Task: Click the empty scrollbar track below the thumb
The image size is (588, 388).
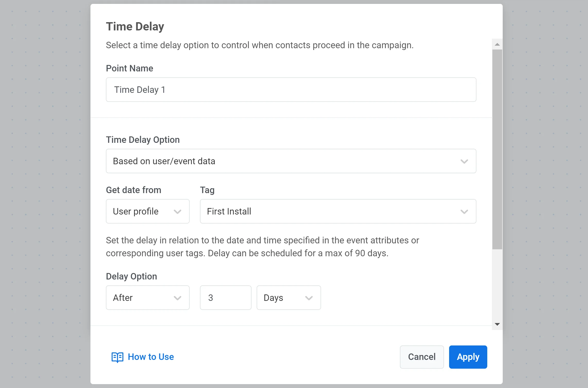Action: coord(497,284)
